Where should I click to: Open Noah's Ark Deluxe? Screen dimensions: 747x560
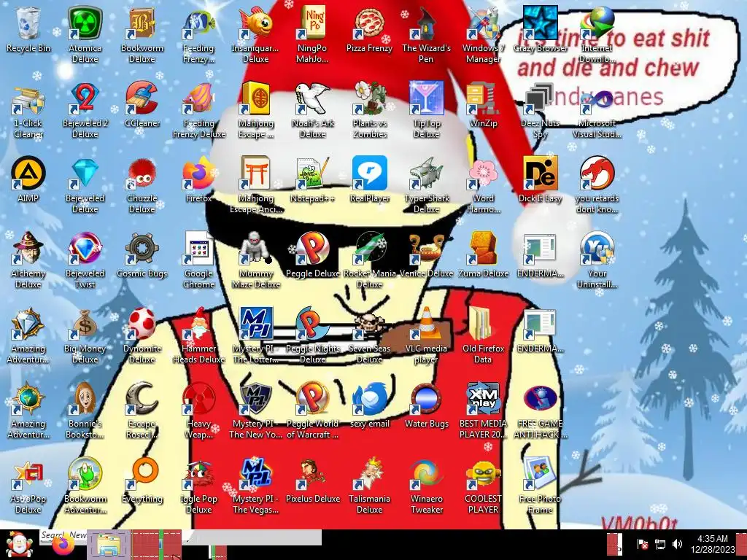coord(312,109)
